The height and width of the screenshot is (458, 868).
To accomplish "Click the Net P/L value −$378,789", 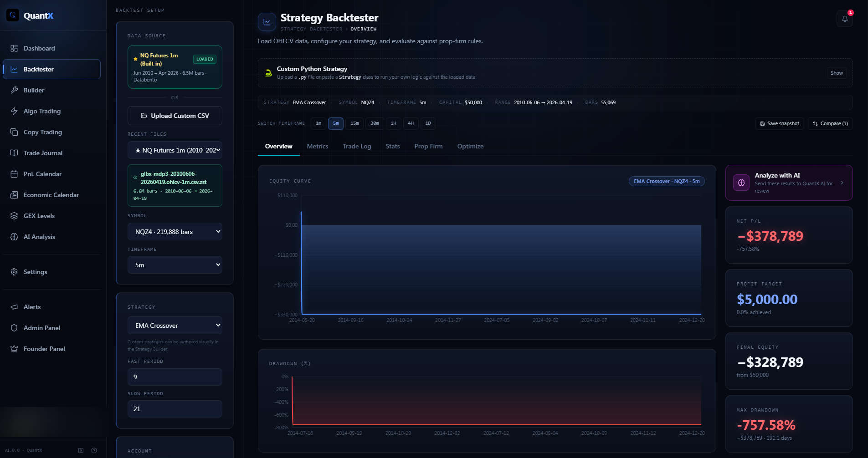I will click(770, 236).
